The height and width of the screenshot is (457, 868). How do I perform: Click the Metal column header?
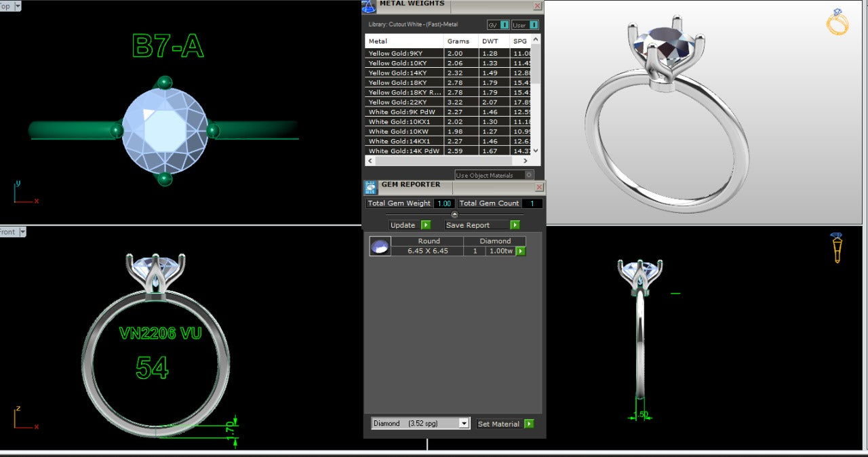pos(405,41)
